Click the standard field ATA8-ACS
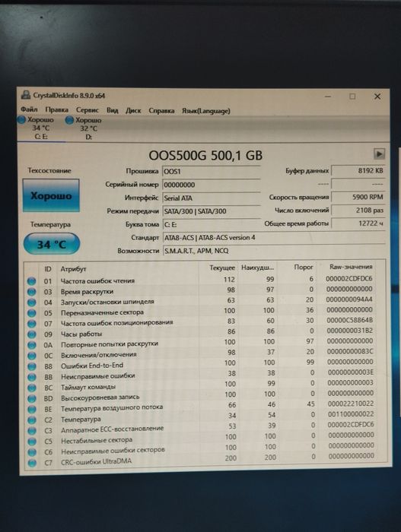Viewport: 401px width, 532px height. 274,237
